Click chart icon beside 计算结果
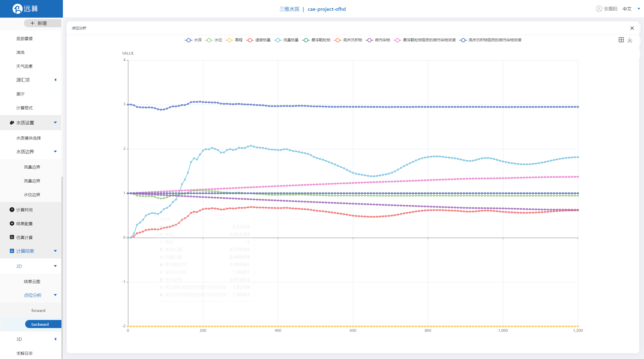 tap(12, 251)
